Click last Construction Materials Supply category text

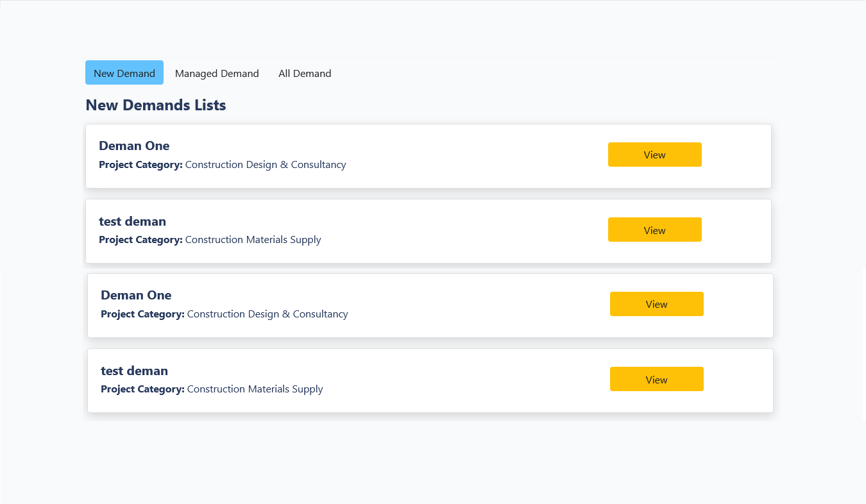pyautogui.click(x=255, y=389)
